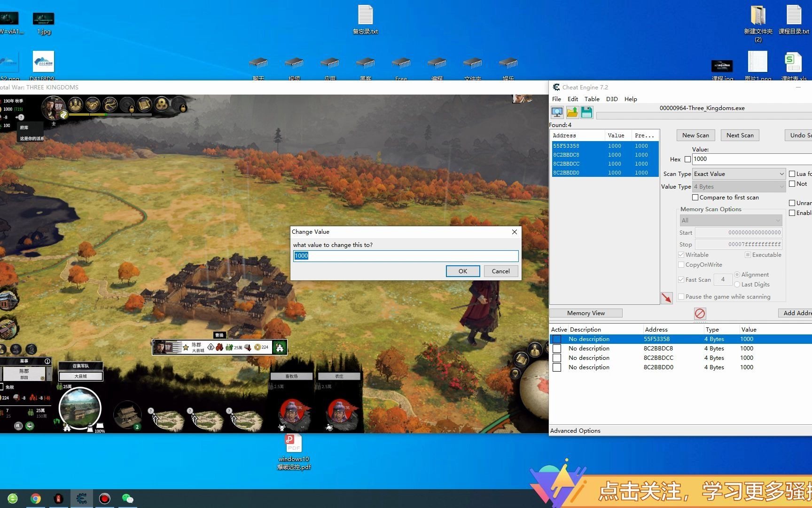Open the 新建文件夹 (2) desktop folder
The height and width of the screenshot is (508, 812).
pos(758,24)
